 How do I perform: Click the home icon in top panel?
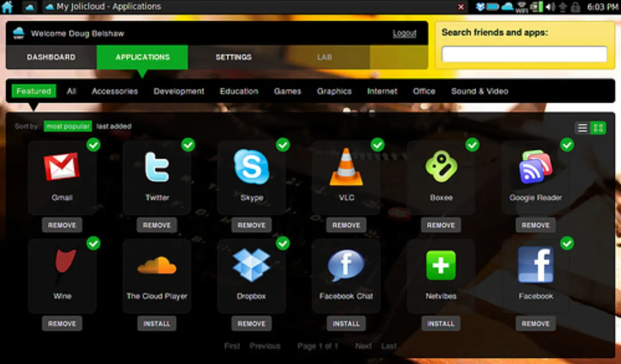click(x=8, y=7)
